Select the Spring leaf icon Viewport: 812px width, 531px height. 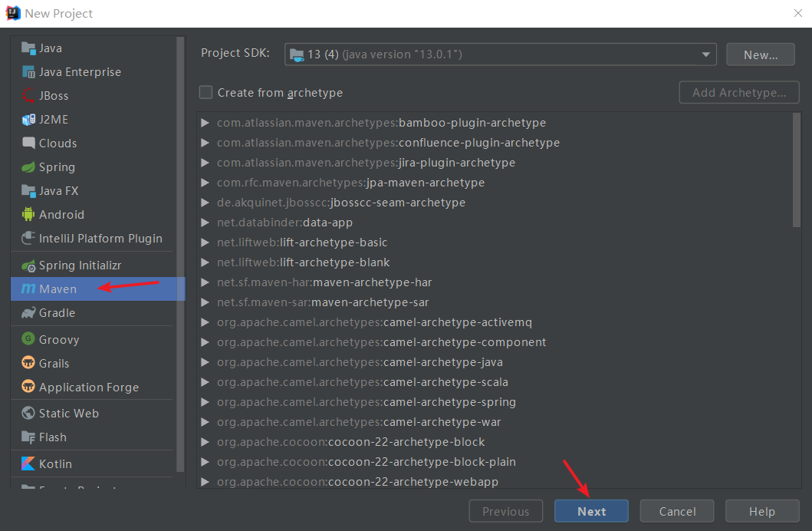tap(28, 167)
